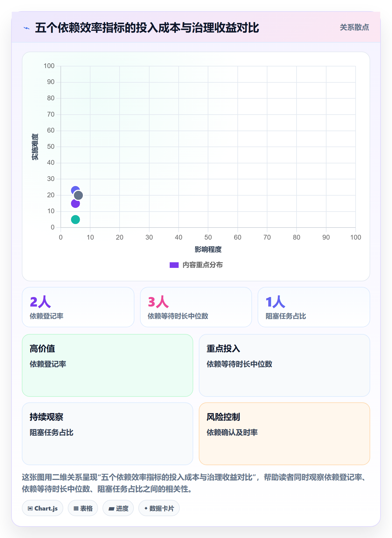Viewport: 392px width, 538px height.
Task: Click the 关系散点 label in the header
Action: [x=354, y=27]
